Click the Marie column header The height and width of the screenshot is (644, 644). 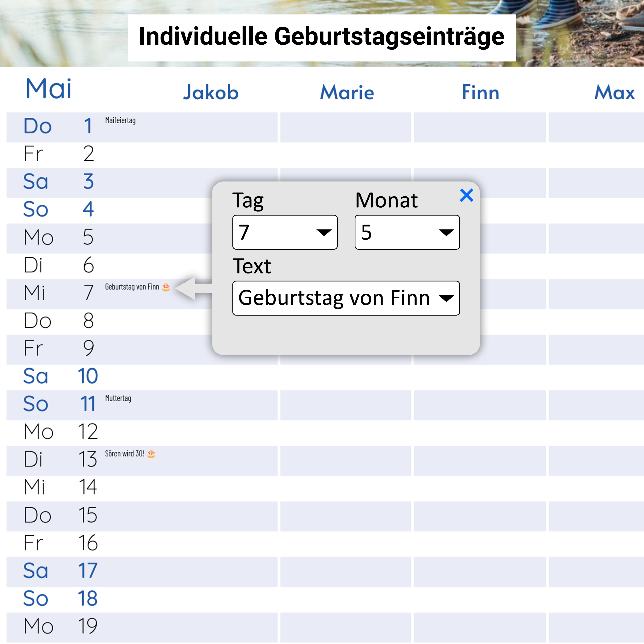(347, 92)
